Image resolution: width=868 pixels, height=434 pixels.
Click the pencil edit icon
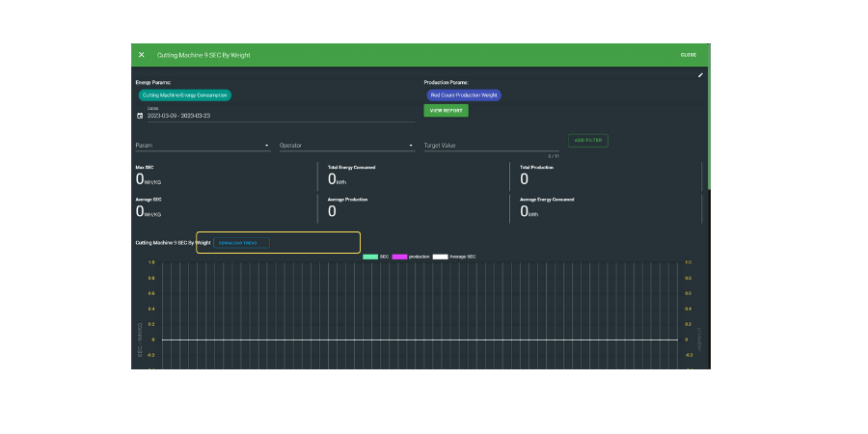click(x=700, y=74)
